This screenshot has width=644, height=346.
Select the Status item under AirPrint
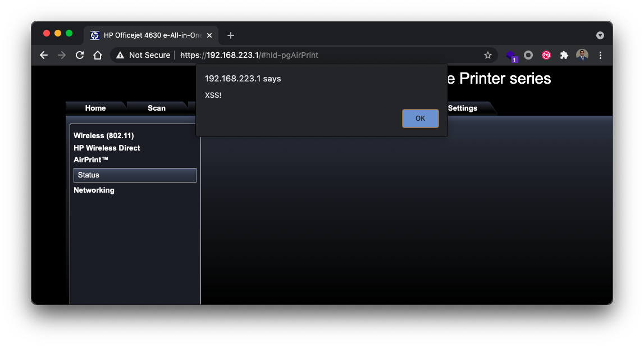point(135,175)
